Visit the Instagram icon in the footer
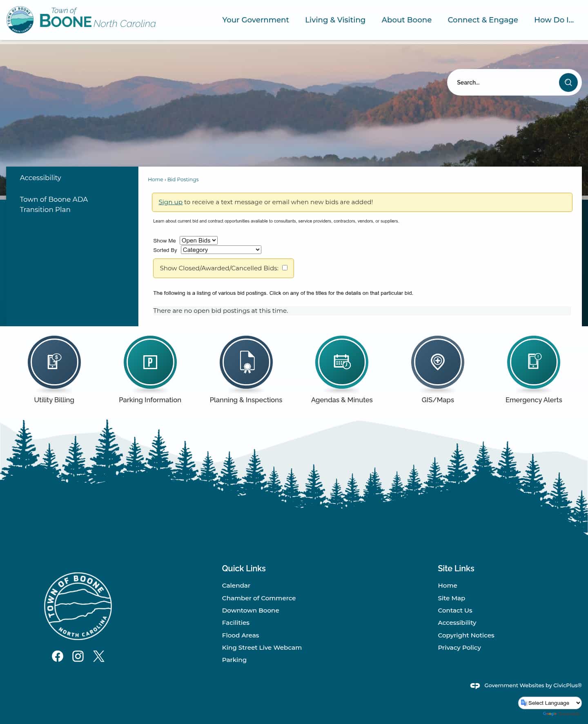The image size is (588, 724). tap(78, 656)
